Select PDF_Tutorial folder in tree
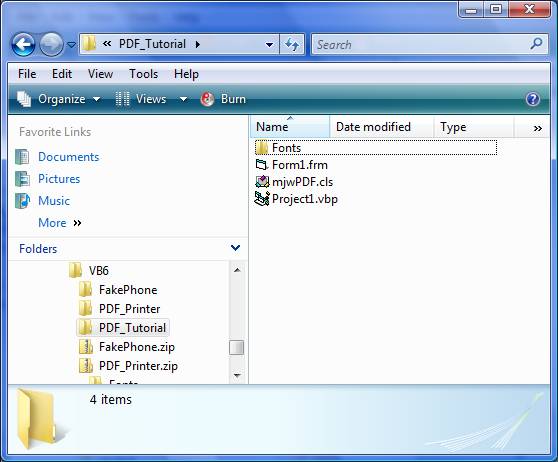The image size is (558, 462). 132,328
